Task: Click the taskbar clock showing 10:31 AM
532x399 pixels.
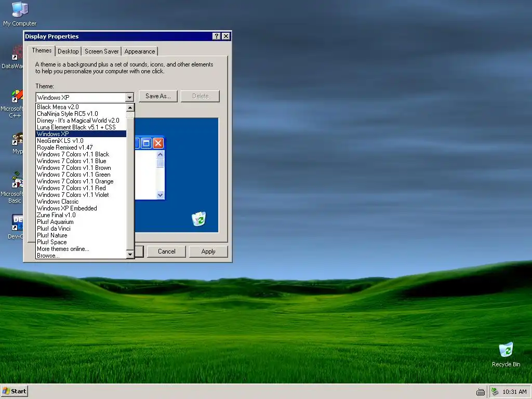Action: pos(515,392)
